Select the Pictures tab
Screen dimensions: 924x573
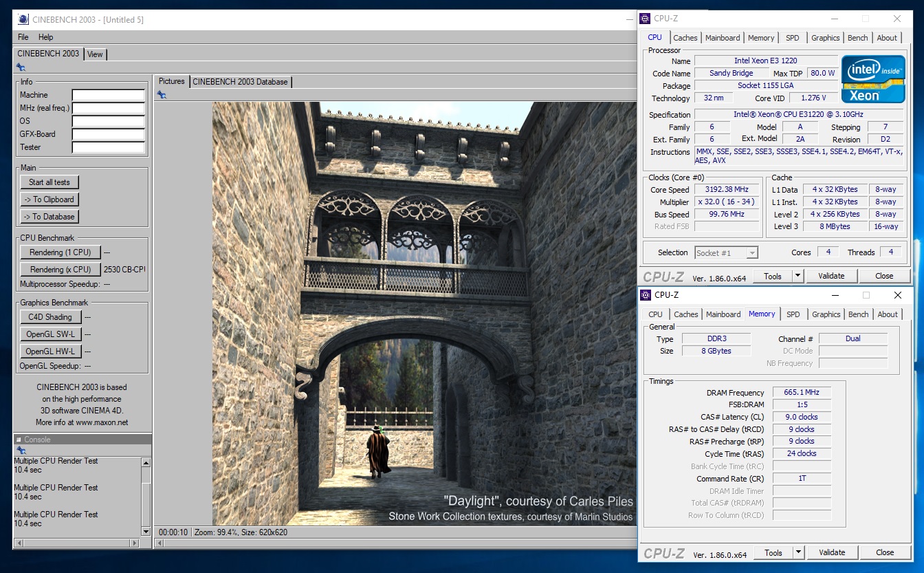pyautogui.click(x=172, y=81)
